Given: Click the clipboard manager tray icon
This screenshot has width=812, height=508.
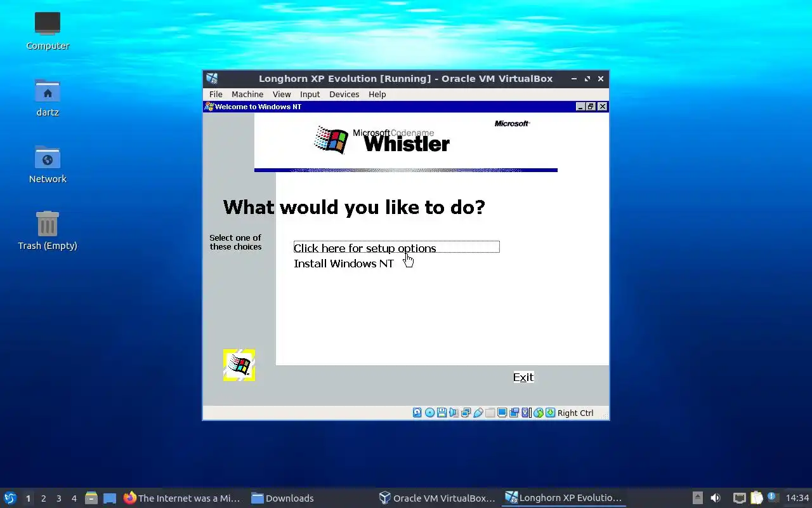Looking at the screenshot, I should pos(756,498).
